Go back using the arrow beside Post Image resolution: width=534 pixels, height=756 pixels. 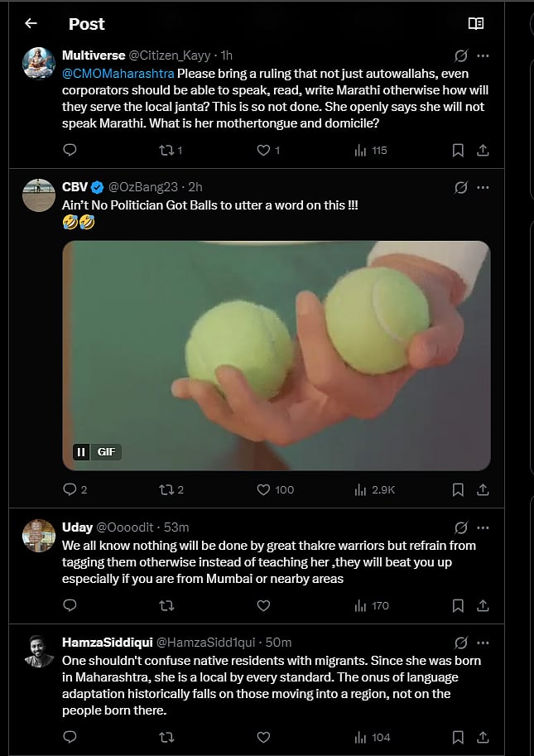[31, 23]
